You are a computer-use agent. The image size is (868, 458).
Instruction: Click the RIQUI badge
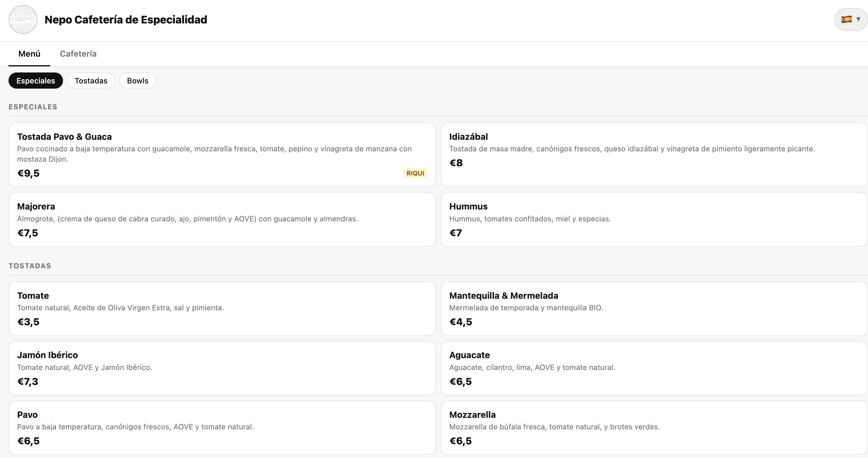(415, 173)
